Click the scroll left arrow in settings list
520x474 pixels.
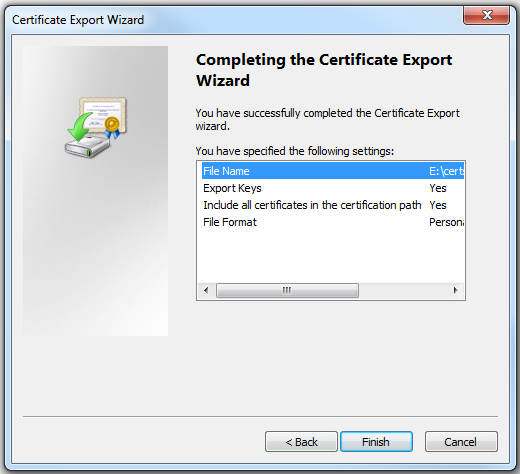(206, 290)
